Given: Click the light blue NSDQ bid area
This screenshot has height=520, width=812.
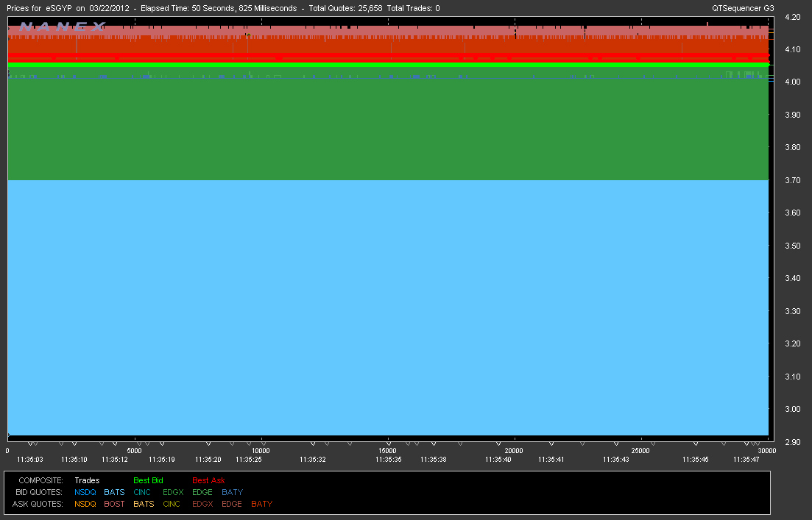Looking at the screenshot, I should [389, 308].
